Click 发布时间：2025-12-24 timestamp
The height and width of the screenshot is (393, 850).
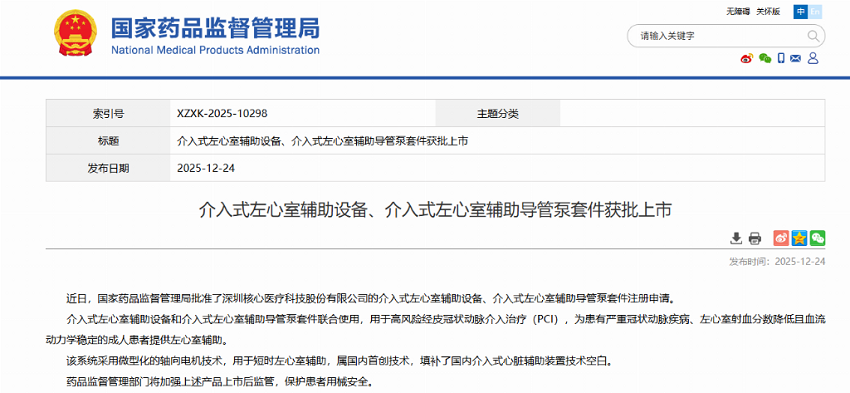tap(777, 261)
